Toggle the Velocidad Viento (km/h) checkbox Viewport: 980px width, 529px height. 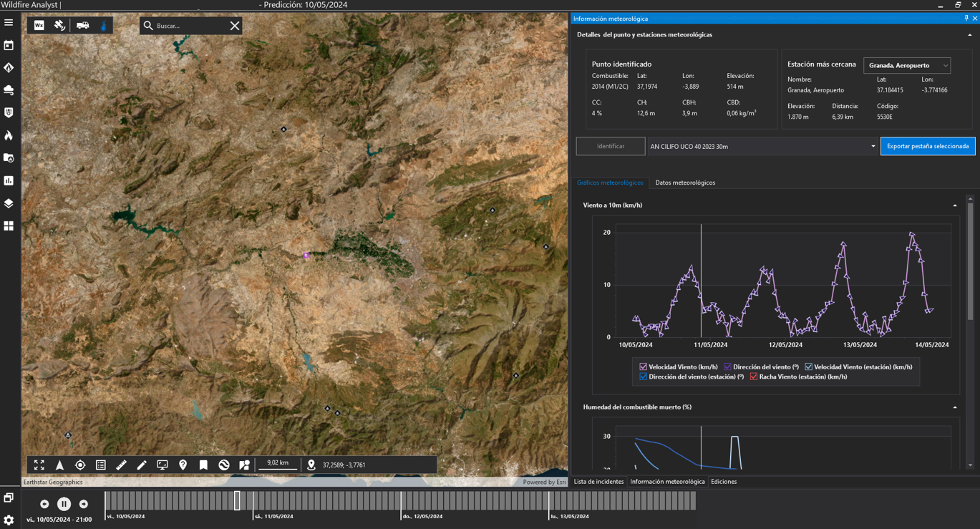coord(643,367)
